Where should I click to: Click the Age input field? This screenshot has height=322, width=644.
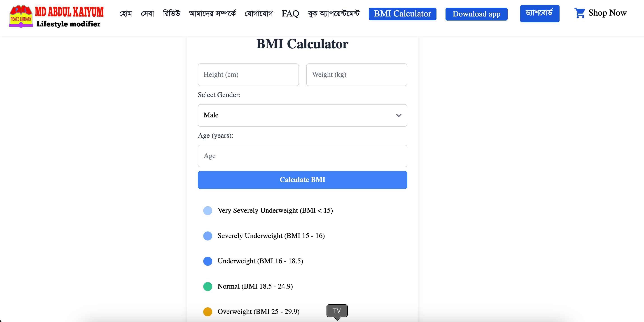pos(302,156)
